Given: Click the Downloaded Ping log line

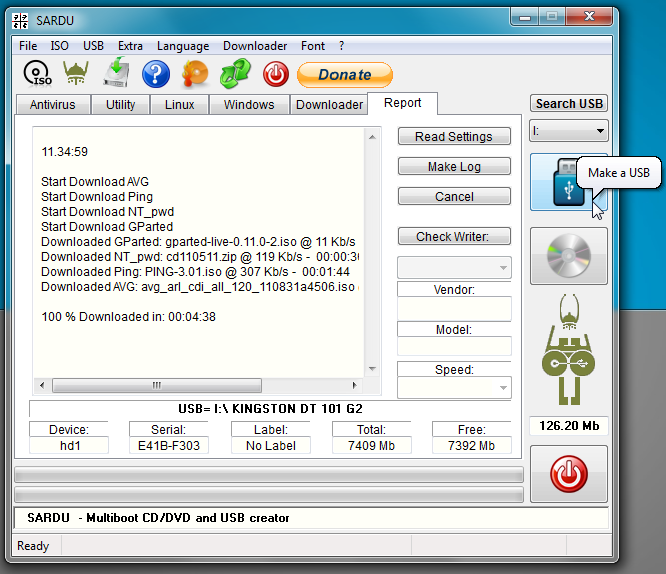Looking at the screenshot, I should [x=195, y=271].
